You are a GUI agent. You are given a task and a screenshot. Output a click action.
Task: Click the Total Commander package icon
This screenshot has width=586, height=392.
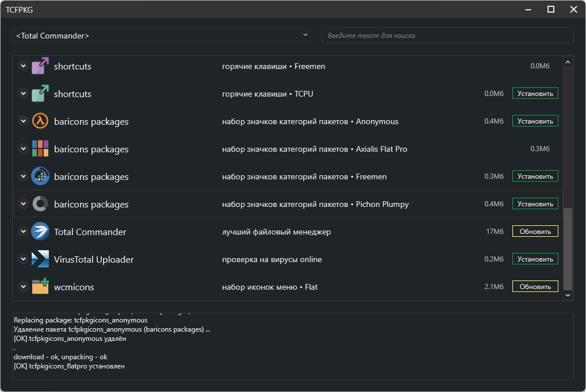[40, 232]
